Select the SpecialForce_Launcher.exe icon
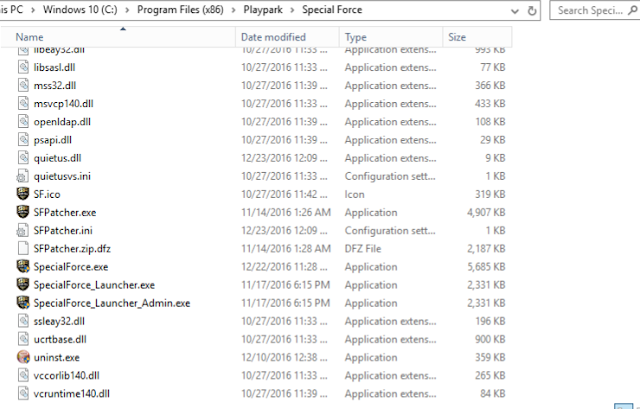The width and height of the screenshot is (640, 409). coord(23,285)
